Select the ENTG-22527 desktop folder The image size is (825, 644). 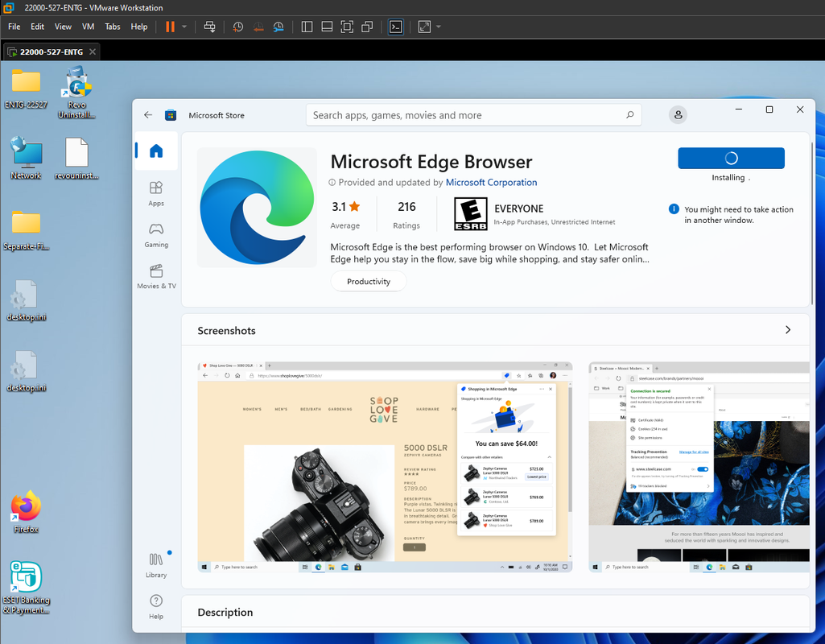26,89
